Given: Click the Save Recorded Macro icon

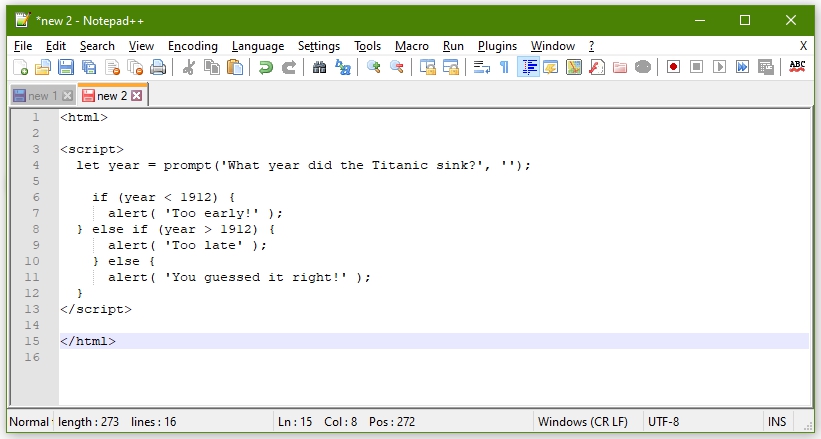Looking at the screenshot, I should [x=765, y=67].
